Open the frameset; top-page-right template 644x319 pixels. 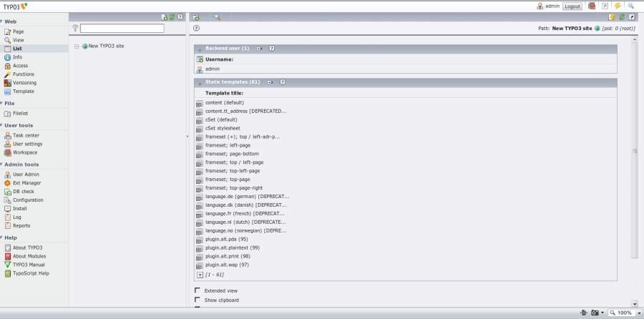(234, 187)
